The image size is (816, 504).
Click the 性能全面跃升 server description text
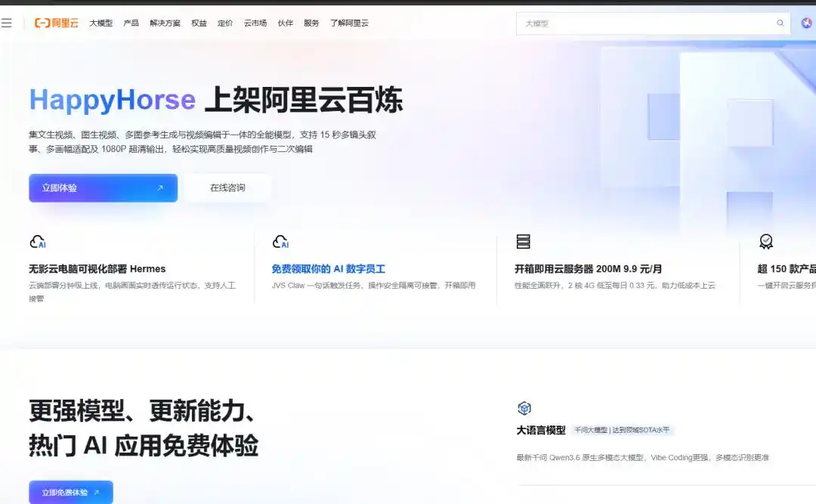coord(614,286)
